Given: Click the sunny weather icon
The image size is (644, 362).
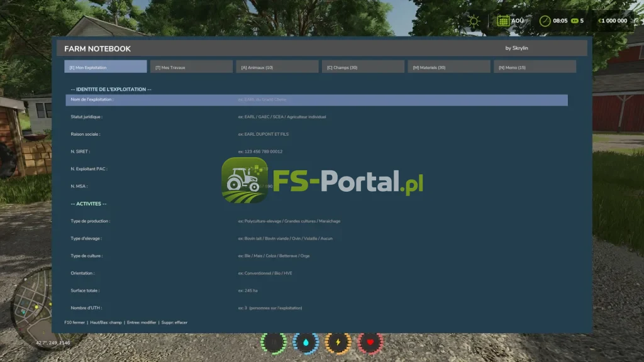Looking at the screenshot, I should 474,21.
